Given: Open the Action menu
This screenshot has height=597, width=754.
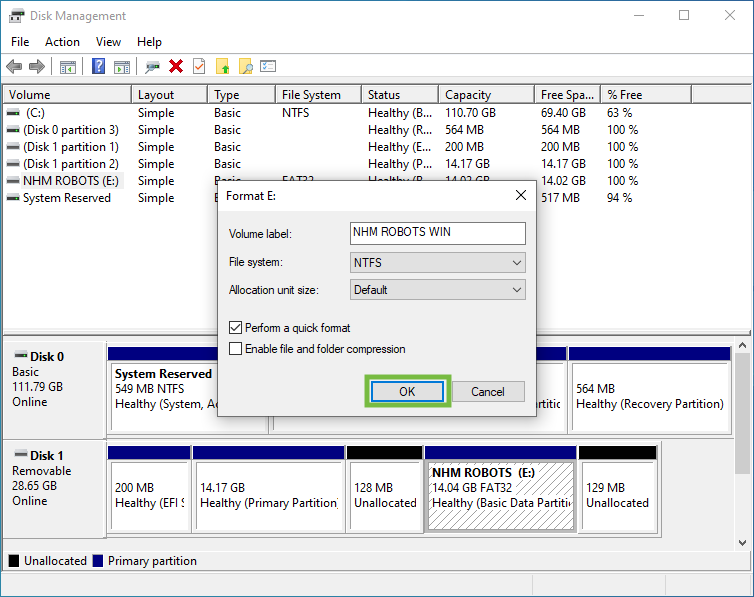Looking at the screenshot, I should pos(62,42).
